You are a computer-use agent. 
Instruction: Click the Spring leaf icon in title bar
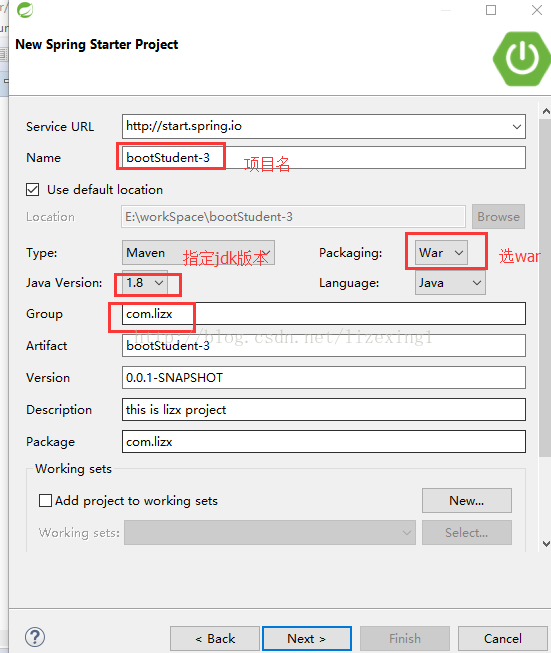point(25,10)
